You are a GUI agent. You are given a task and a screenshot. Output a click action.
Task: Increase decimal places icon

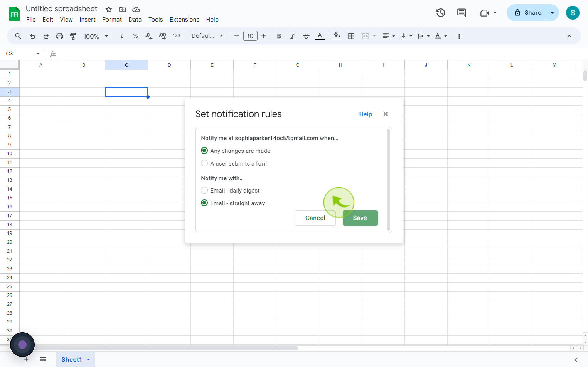point(162,36)
